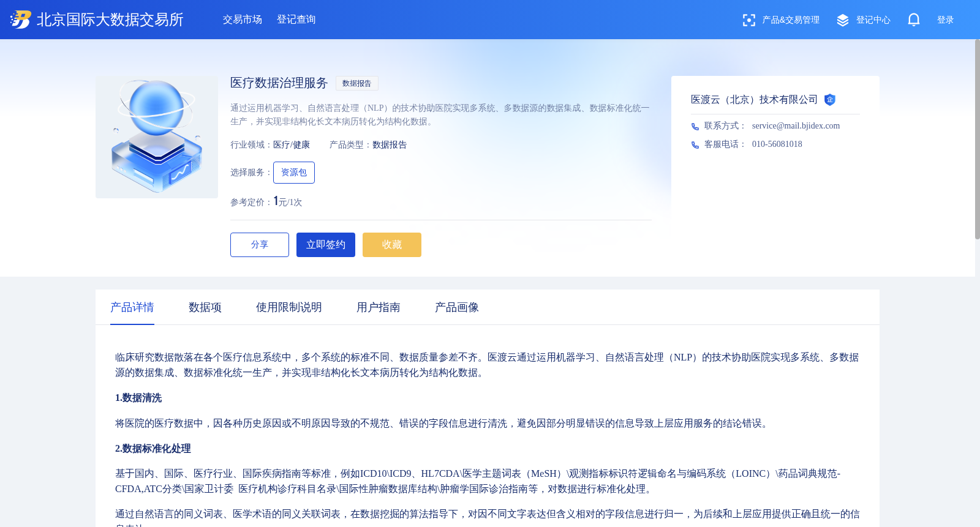The width and height of the screenshot is (980, 527).
Task: Click the 医疗/健康 industry value
Action: 292,145
